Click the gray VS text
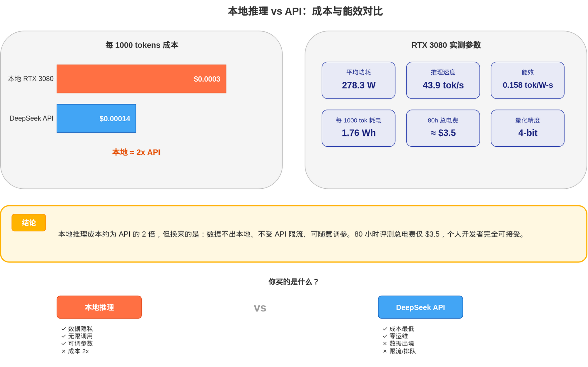The width and height of the screenshot is (588, 367). coord(260,308)
